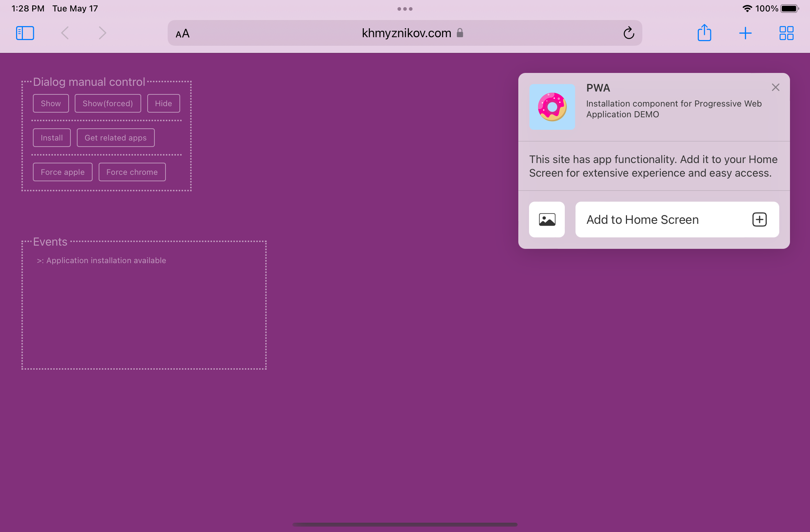810x532 pixels.
Task: Click the Get related apps button
Action: tap(115, 137)
